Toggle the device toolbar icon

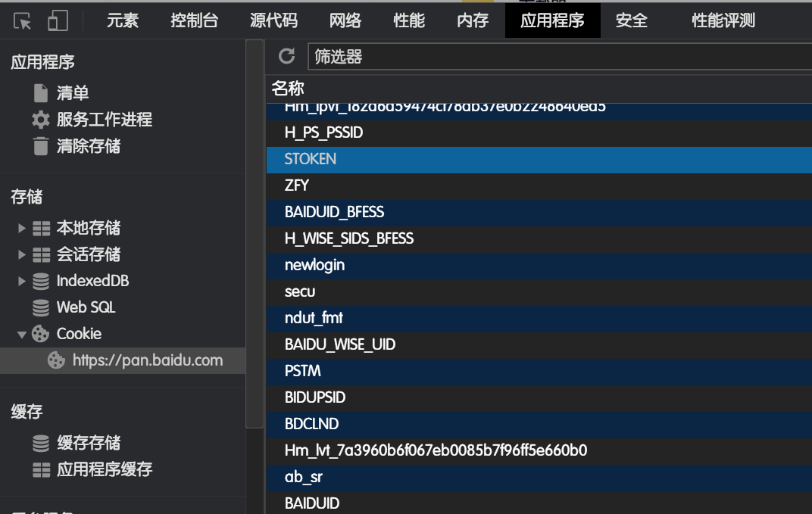[x=58, y=20]
